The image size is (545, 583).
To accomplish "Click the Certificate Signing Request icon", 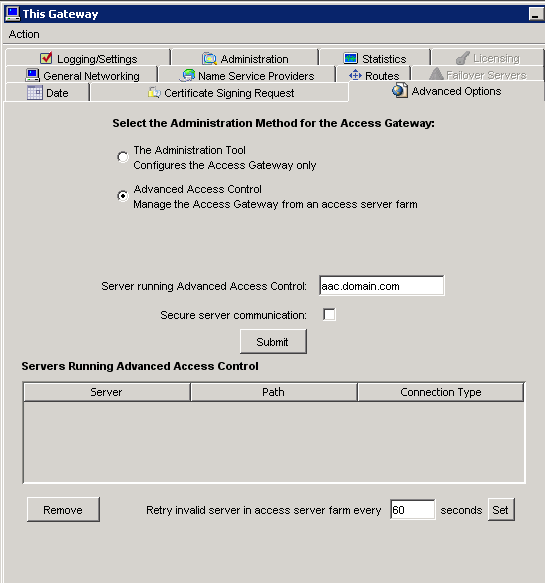I will pos(154,92).
